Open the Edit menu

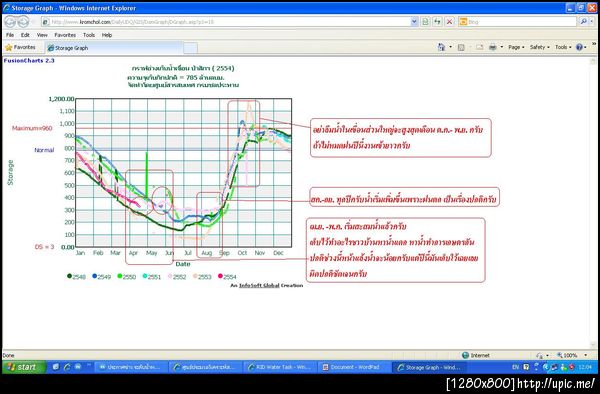point(25,35)
